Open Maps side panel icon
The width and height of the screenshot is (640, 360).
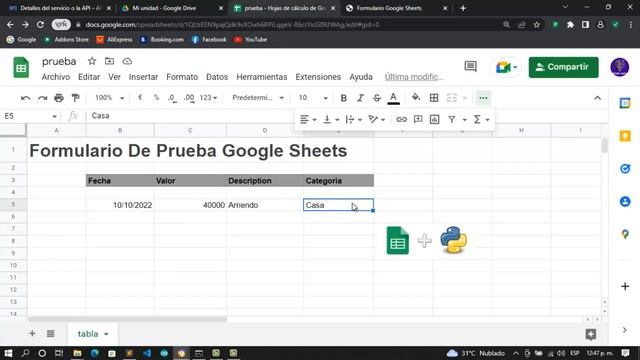[x=625, y=234]
